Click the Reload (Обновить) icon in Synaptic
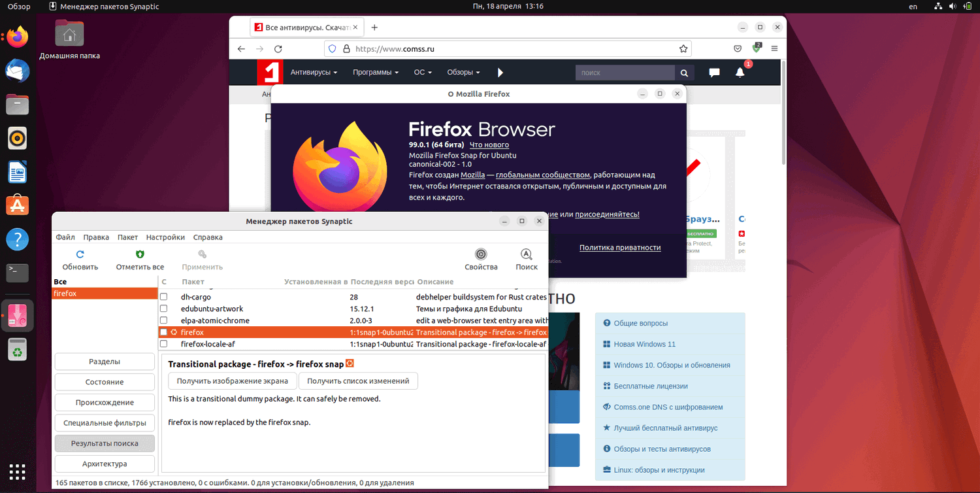The image size is (980, 493). tap(80, 254)
